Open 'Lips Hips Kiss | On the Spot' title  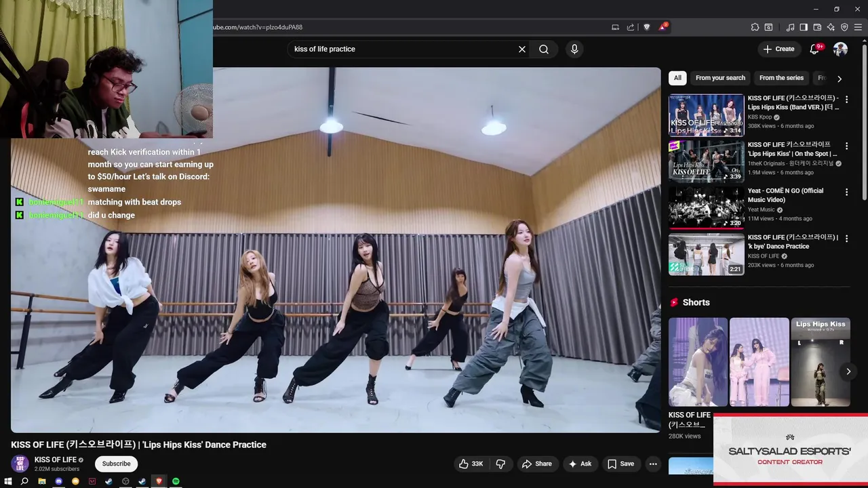pyautogui.click(x=793, y=149)
